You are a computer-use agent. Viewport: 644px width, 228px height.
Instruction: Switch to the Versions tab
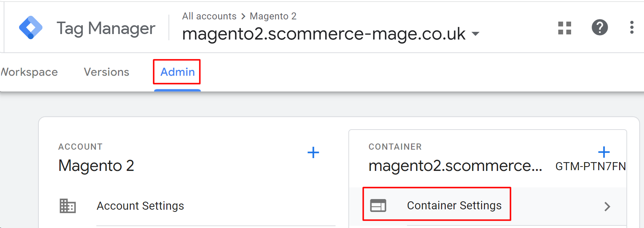click(106, 72)
